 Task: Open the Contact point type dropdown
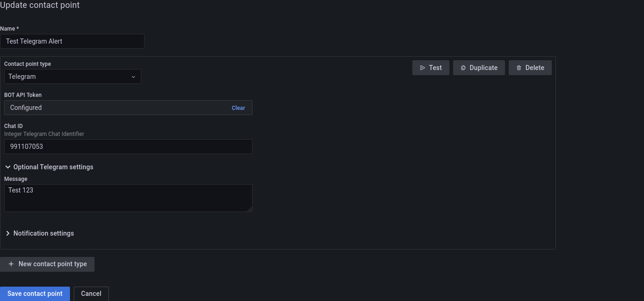pyautogui.click(x=73, y=77)
